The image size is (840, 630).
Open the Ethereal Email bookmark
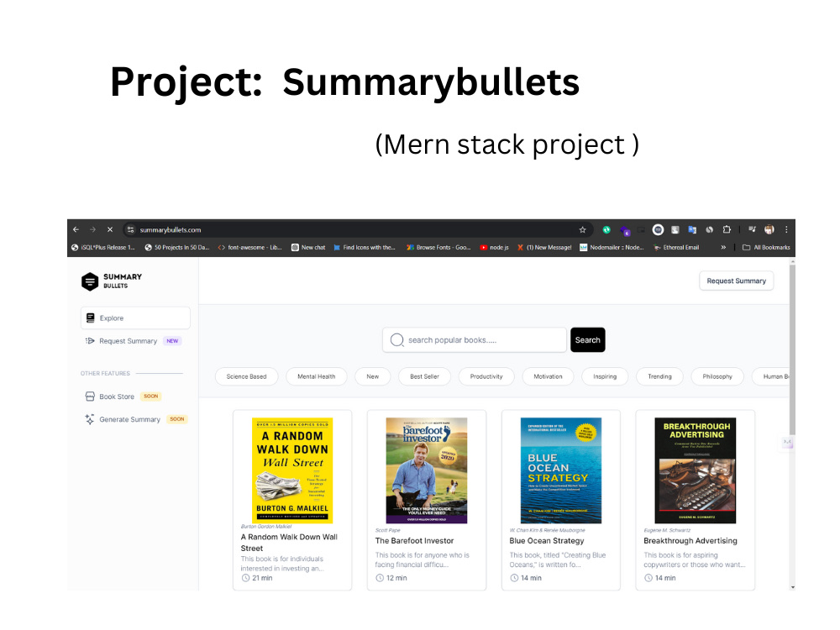676,247
